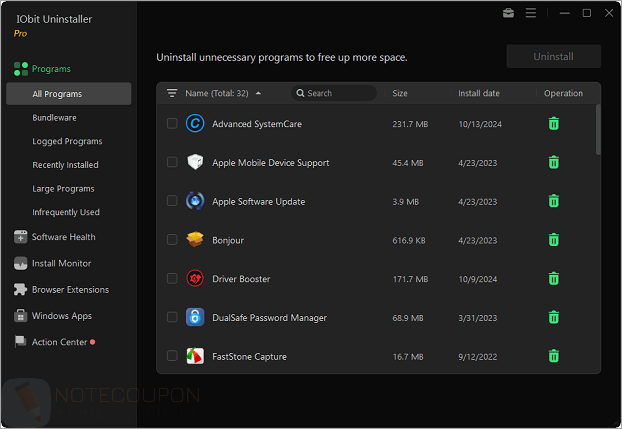The image size is (622, 429).
Task: Open Logged Programs list
Action: [x=67, y=141]
